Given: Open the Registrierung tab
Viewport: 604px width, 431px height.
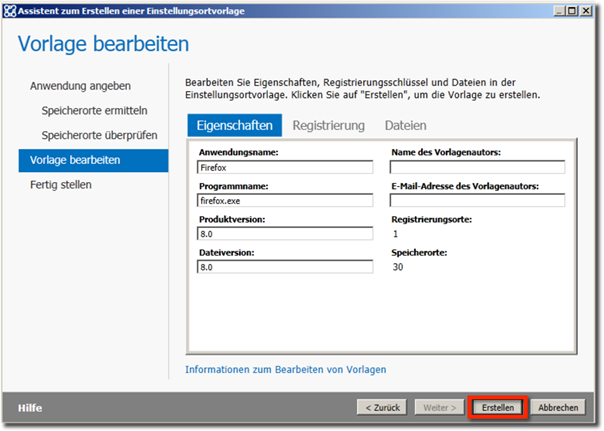Looking at the screenshot, I should pyautogui.click(x=328, y=125).
